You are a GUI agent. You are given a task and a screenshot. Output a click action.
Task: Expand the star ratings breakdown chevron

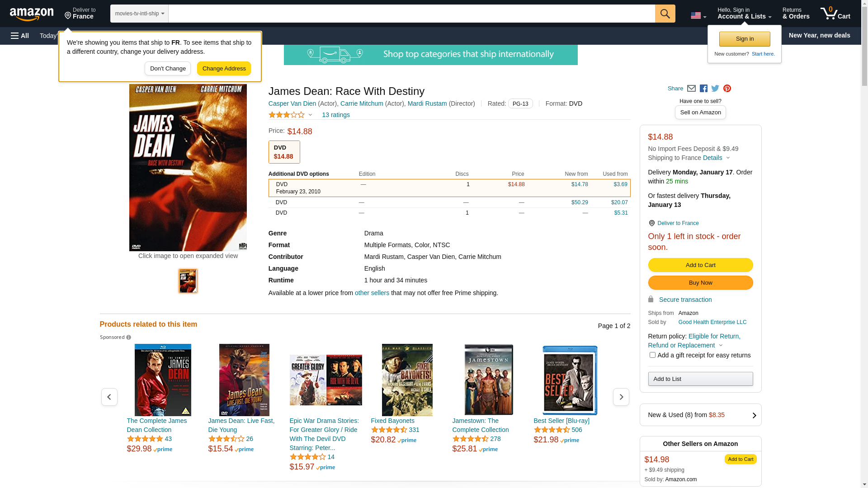pos(310,115)
